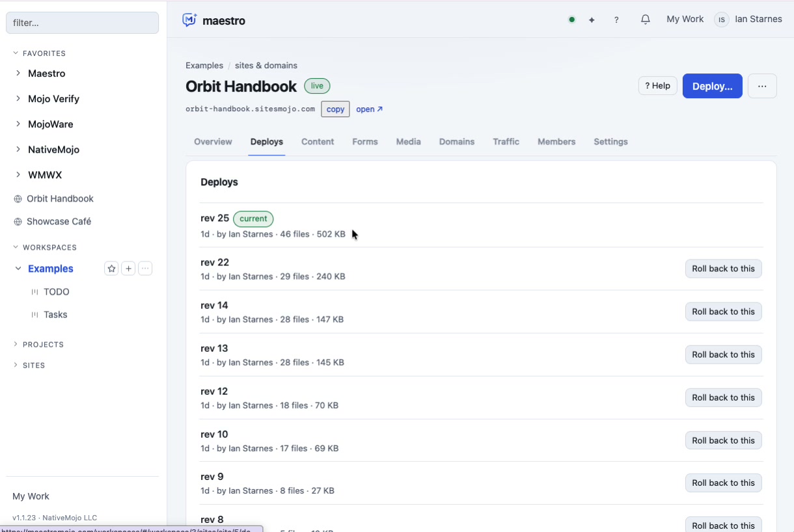Open the notifications bell
Image resolution: width=794 pixels, height=532 pixels.
click(645, 20)
